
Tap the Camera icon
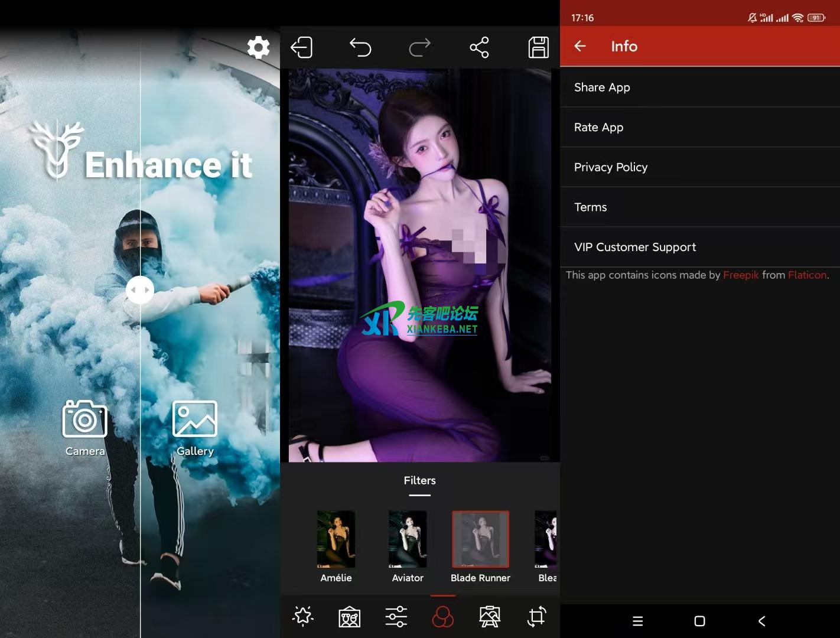[84, 421]
